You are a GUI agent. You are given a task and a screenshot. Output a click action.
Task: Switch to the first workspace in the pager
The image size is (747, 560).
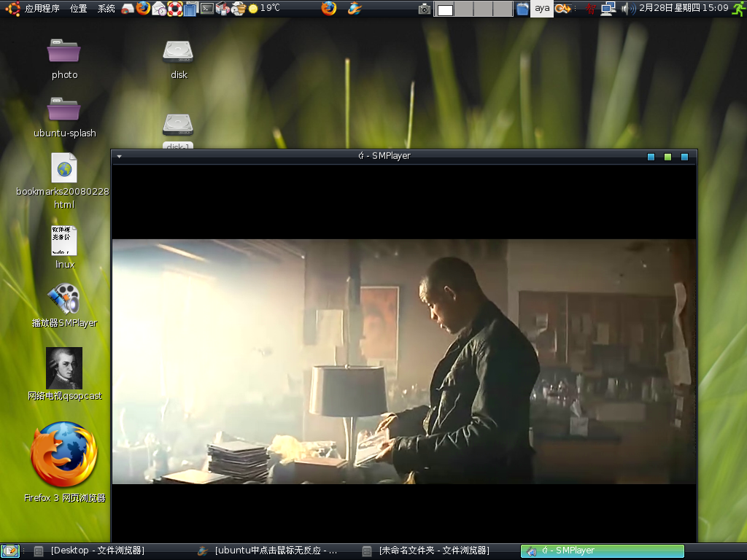point(445,9)
